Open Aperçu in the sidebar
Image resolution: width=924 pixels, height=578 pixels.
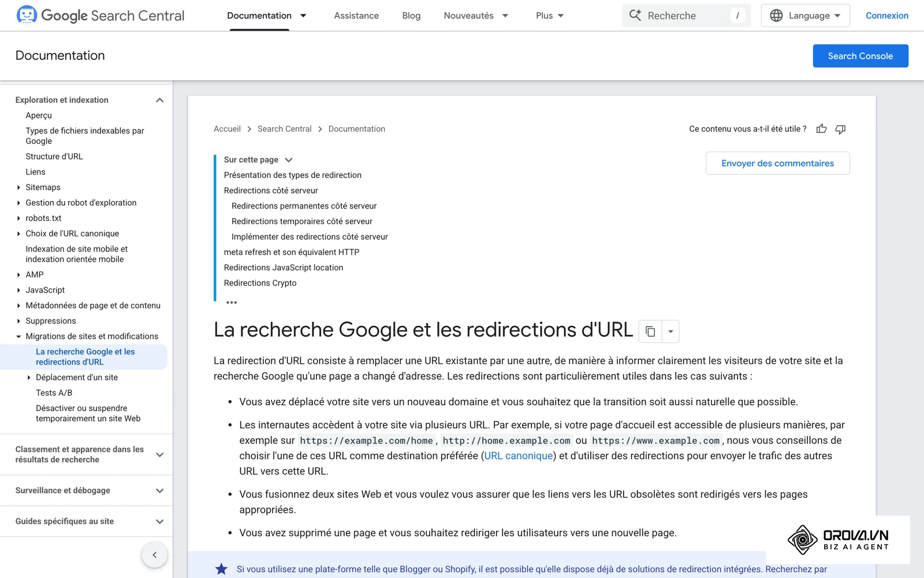(x=39, y=116)
